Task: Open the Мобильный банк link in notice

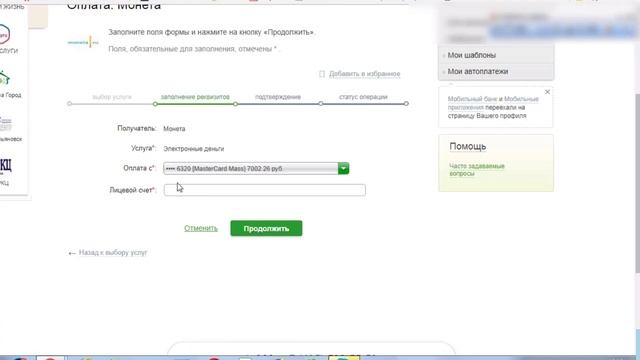Action: [473, 99]
